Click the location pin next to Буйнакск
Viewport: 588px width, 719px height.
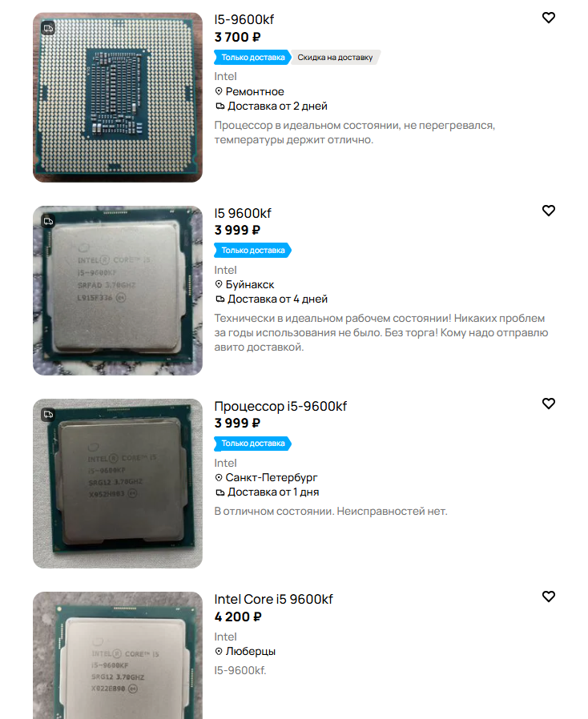(x=219, y=284)
